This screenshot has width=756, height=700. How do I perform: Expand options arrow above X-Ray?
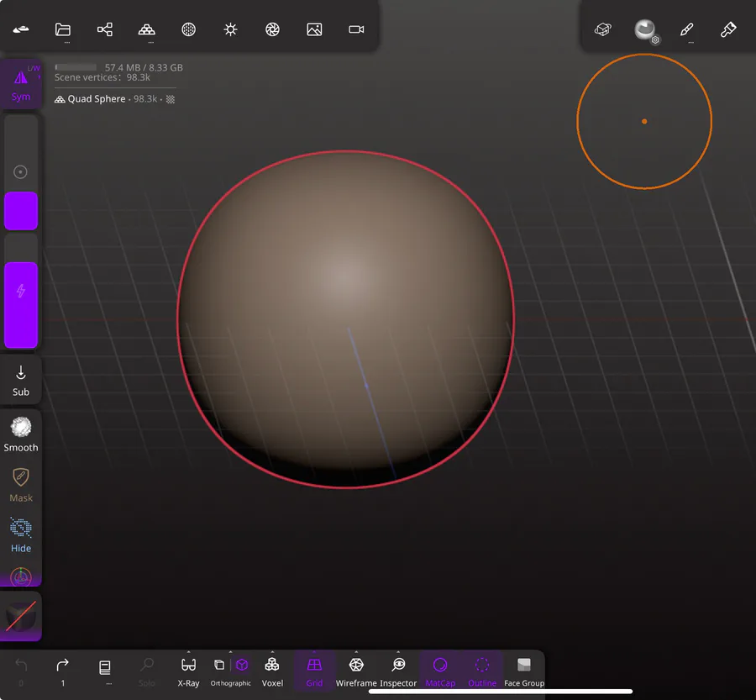tap(188, 652)
